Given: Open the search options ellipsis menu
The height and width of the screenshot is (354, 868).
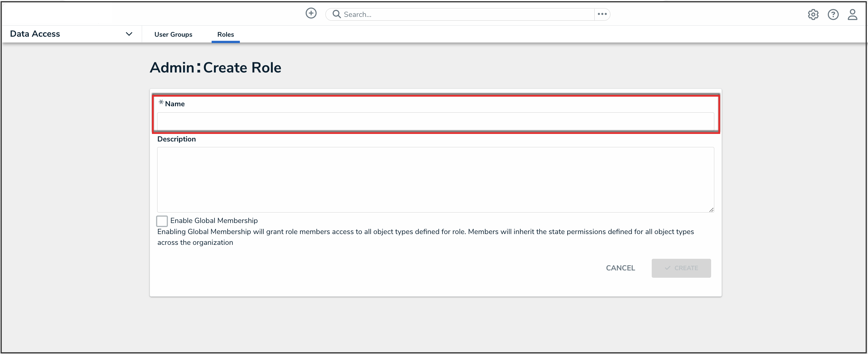Looking at the screenshot, I should tap(602, 14).
